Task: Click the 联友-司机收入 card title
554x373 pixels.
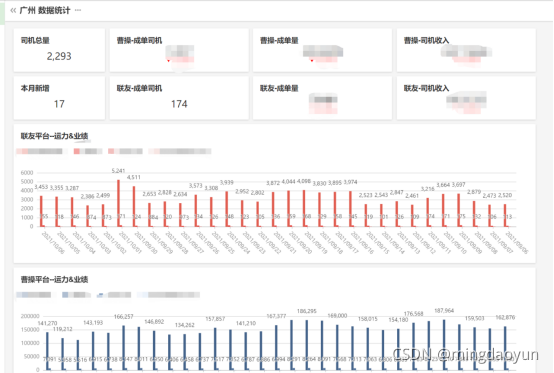Action: click(426, 88)
